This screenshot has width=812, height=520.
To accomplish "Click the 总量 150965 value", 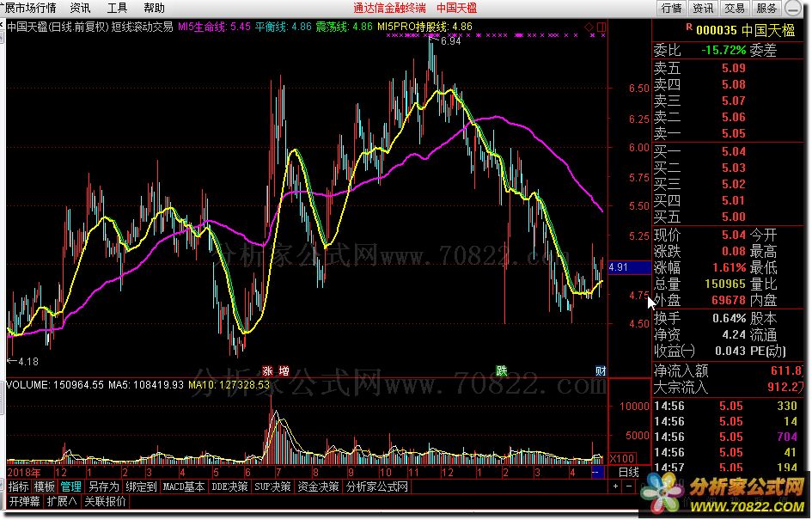I will point(724,284).
